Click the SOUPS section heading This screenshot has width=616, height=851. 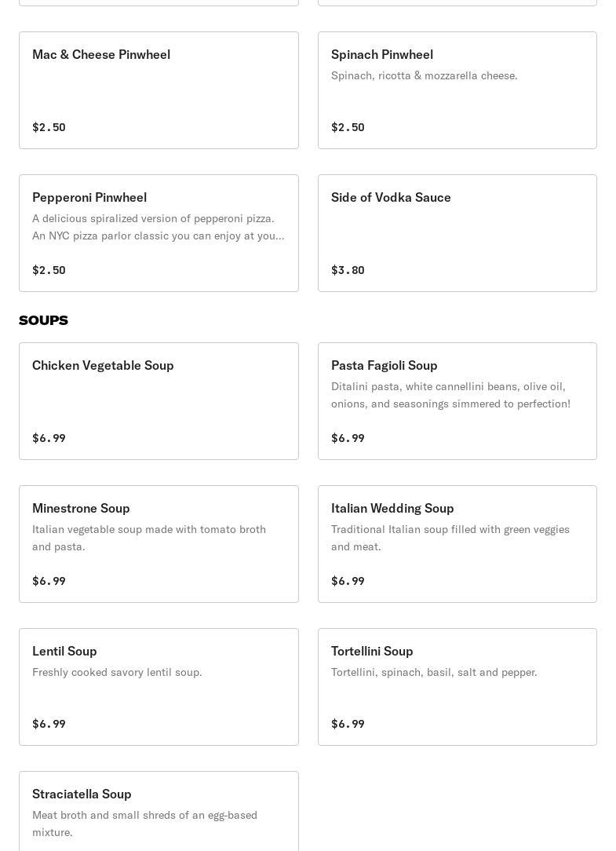(x=43, y=320)
